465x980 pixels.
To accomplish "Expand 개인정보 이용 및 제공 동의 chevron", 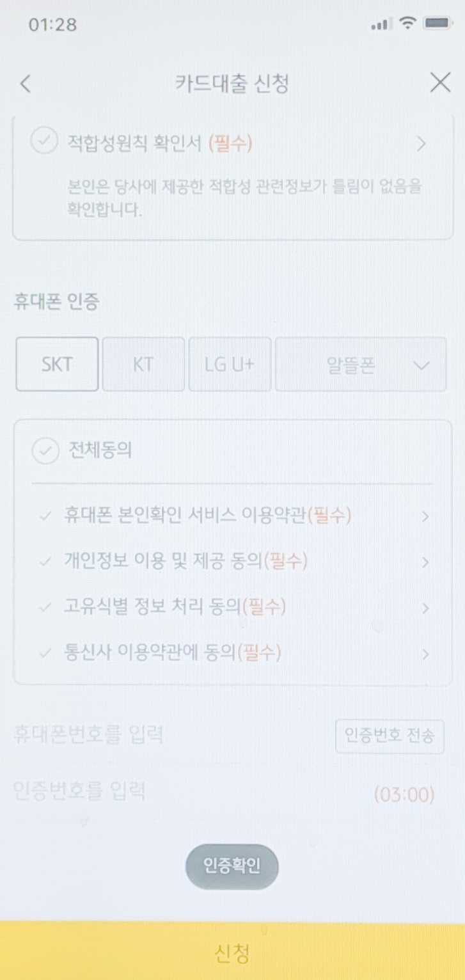I will (425, 562).
